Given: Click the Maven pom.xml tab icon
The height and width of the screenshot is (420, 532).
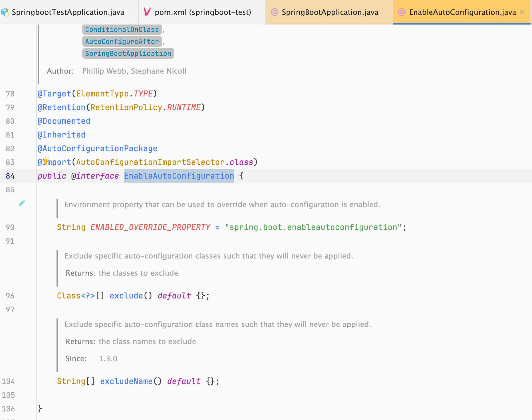Looking at the screenshot, I should pyautogui.click(x=147, y=12).
